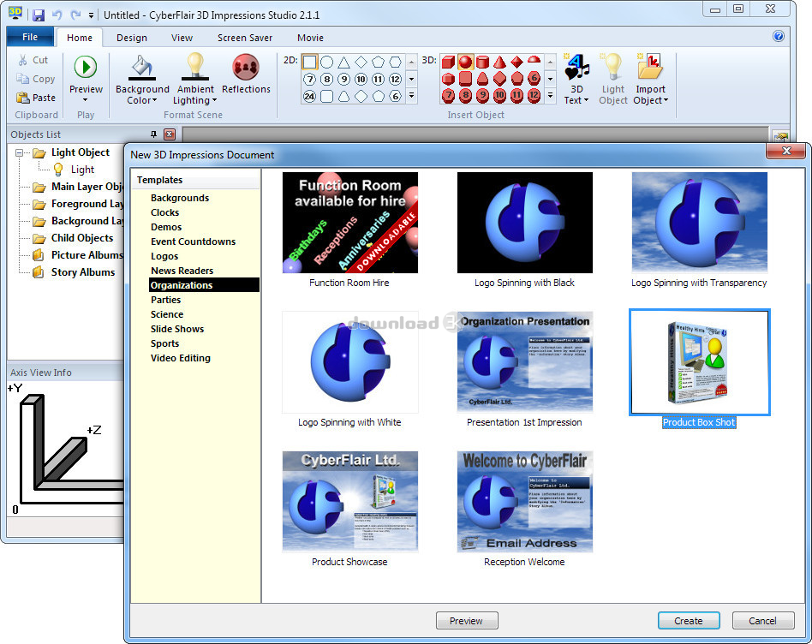The width and height of the screenshot is (812, 644).
Task: Insert the 2D diamond shape
Action: pos(361,63)
